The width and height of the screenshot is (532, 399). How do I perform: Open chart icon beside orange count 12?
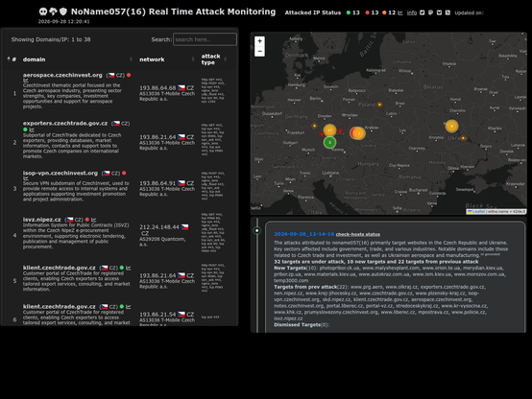[400, 12]
